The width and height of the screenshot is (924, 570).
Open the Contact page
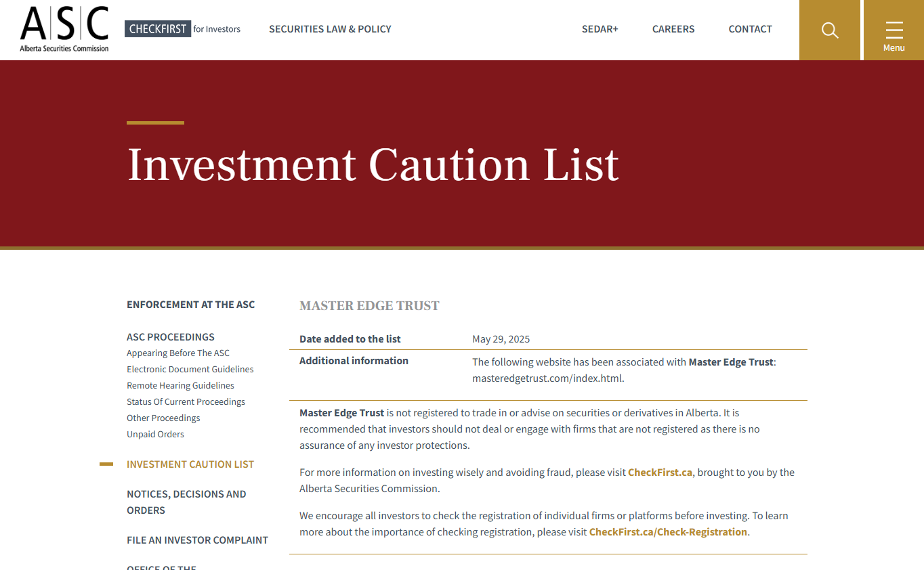click(x=750, y=29)
